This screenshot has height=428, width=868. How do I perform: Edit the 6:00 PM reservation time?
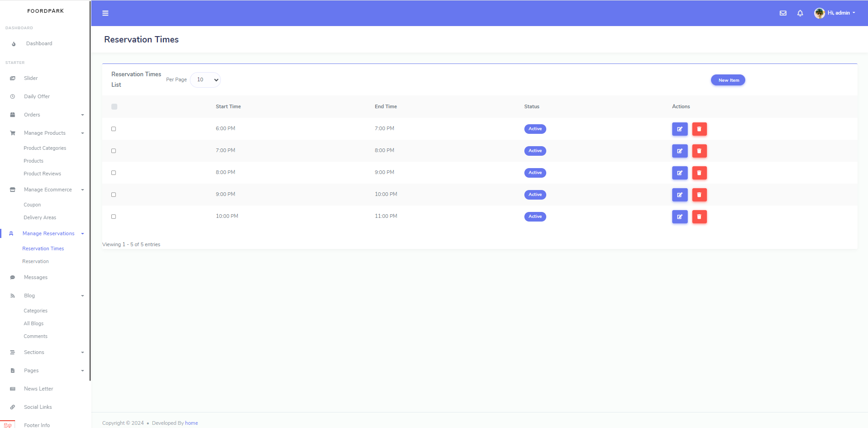tap(680, 129)
